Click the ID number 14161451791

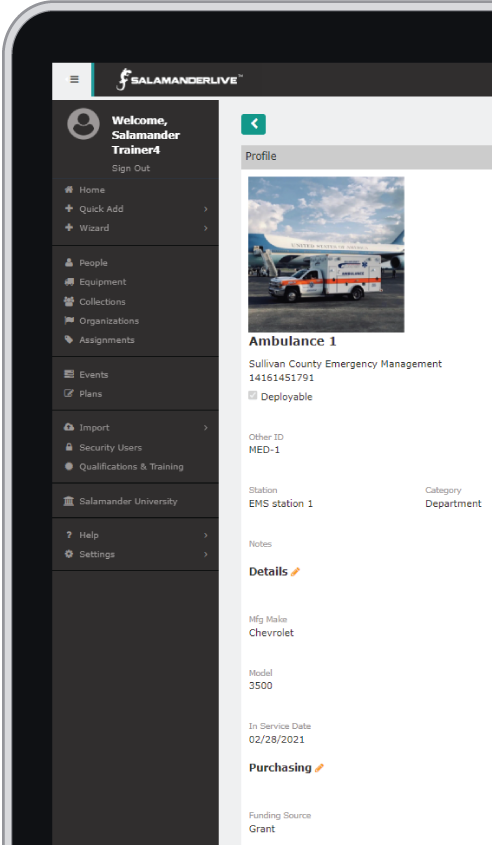281,377
